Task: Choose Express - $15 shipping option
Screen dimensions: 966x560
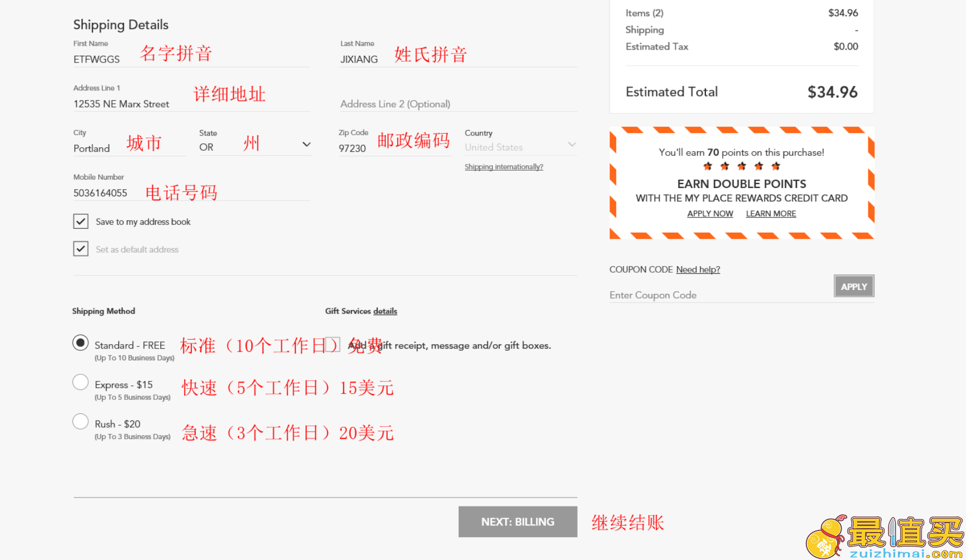Action: point(80,382)
